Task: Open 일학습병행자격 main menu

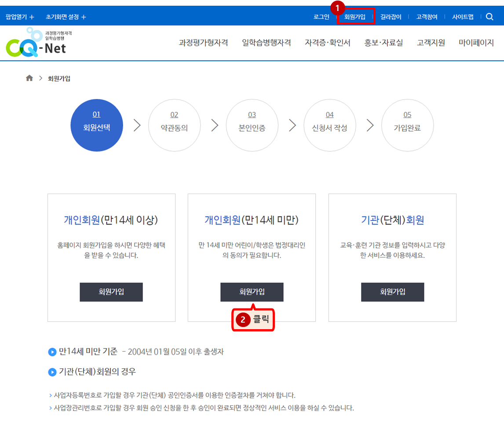Action: point(266,43)
